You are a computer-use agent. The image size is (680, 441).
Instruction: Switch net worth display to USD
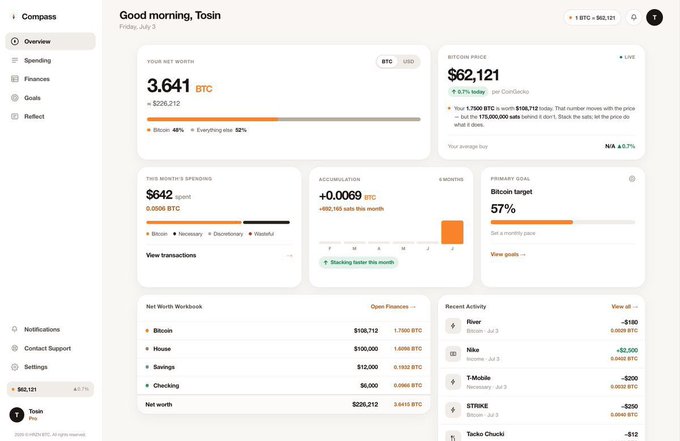tap(409, 62)
